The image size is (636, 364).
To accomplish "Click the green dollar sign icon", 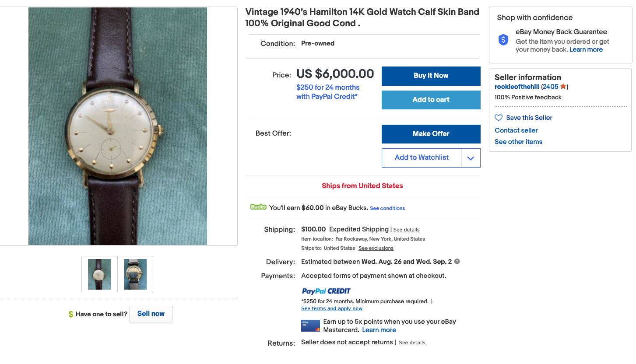I will tap(71, 314).
